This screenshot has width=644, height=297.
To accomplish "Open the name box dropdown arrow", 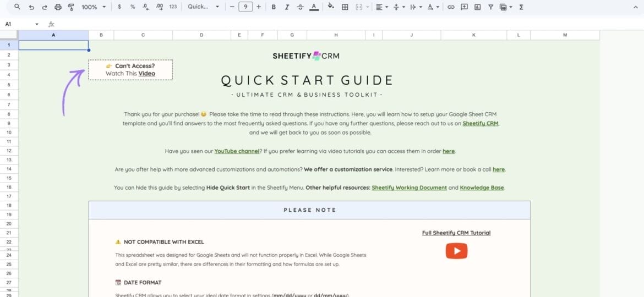I will [x=36, y=24].
